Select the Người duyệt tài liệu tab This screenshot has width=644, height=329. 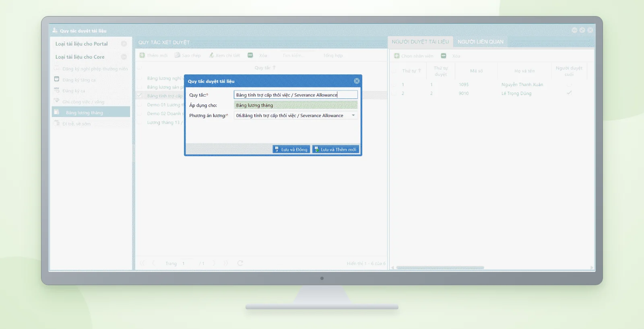pyautogui.click(x=420, y=42)
